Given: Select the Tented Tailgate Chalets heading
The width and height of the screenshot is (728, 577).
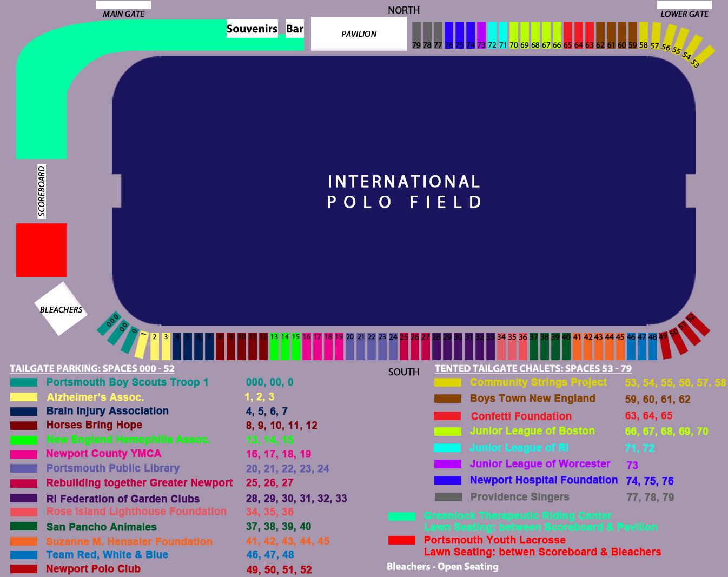Looking at the screenshot, I should point(533,369).
